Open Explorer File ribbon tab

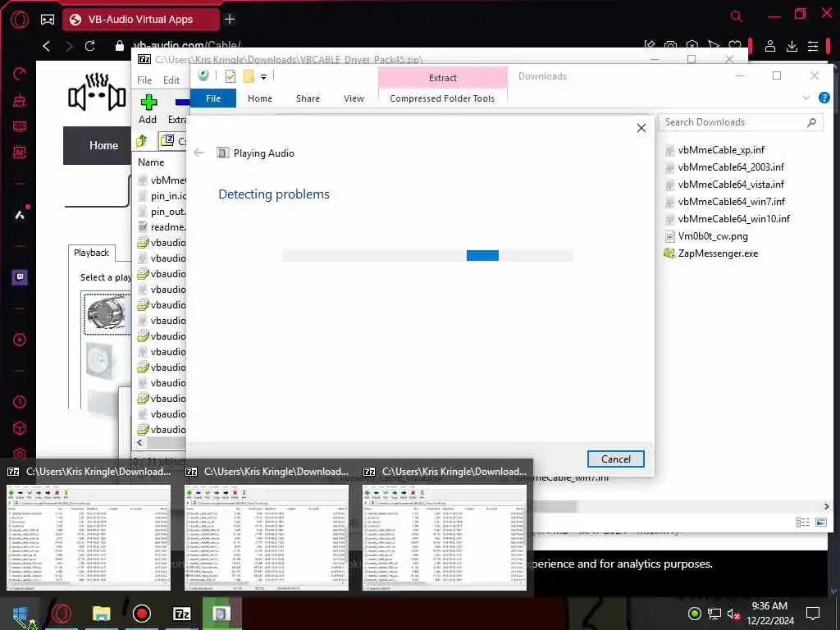coord(213,98)
